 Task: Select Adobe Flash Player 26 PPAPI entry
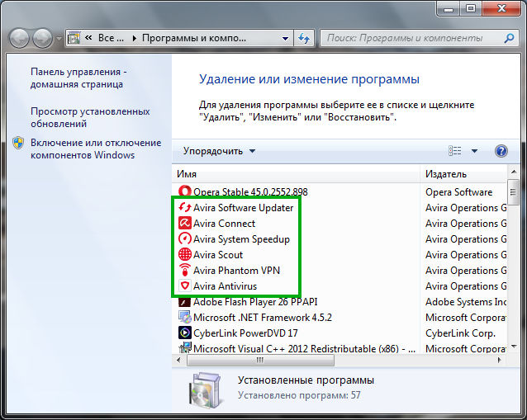(x=255, y=301)
